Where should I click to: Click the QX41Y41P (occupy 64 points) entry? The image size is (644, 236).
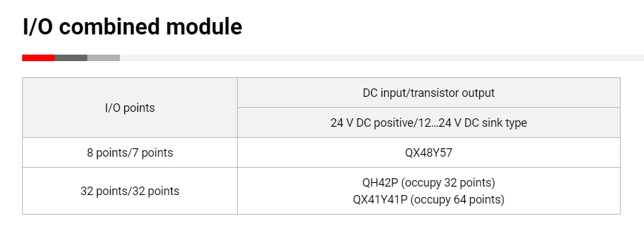[428, 200]
